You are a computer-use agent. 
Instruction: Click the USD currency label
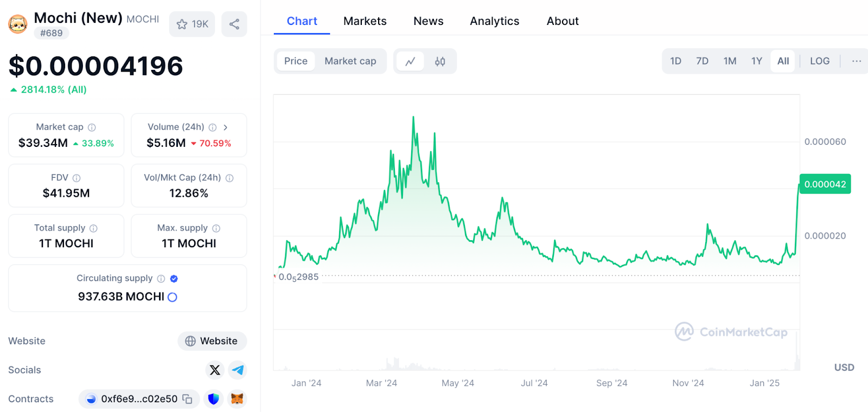coord(844,368)
